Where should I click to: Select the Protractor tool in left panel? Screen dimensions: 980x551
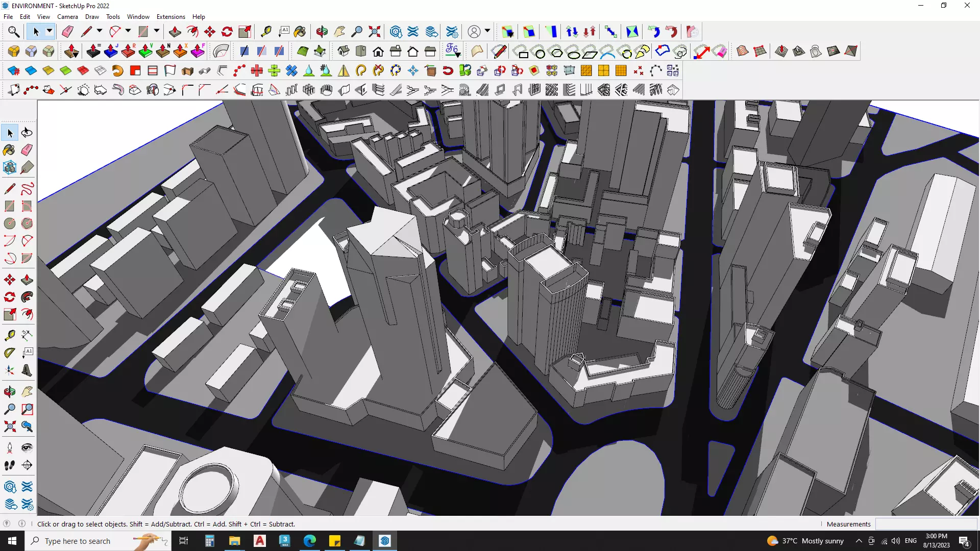(9, 353)
